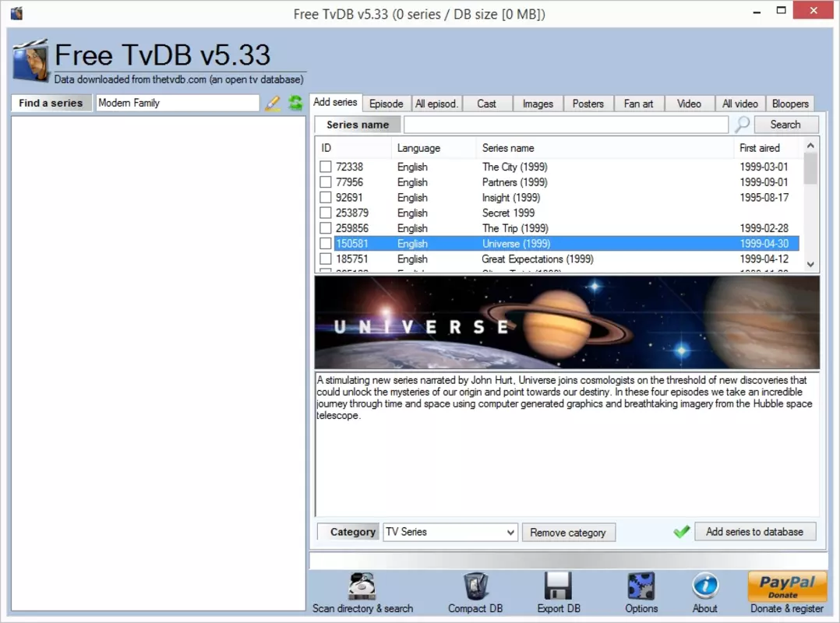Viewport: 840px width, 623px height.
Task: Tick the checkbox for Secret 1999
Action: click(325, 213)
